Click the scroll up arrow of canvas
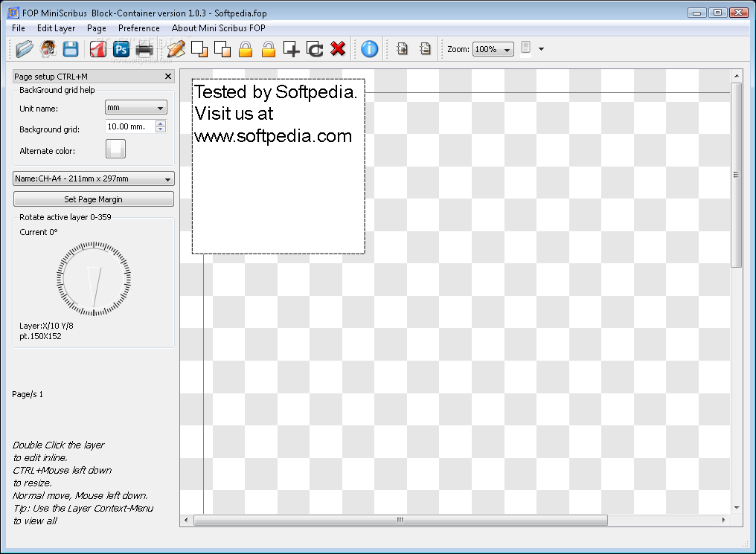Screen dimensions: 756x554 point(736,76)
